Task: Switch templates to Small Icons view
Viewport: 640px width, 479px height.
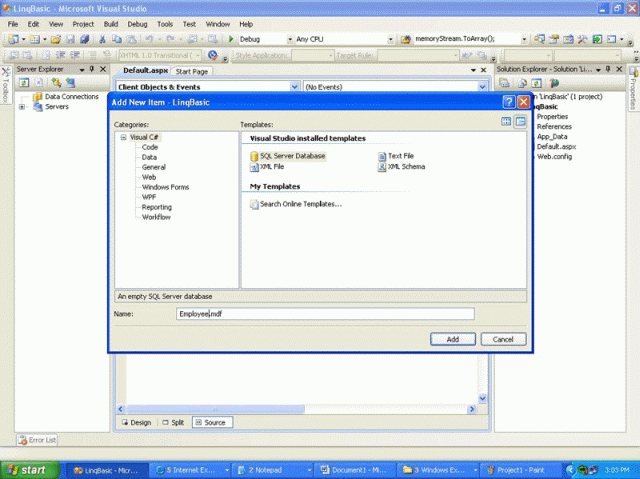Action: point(520,121)
